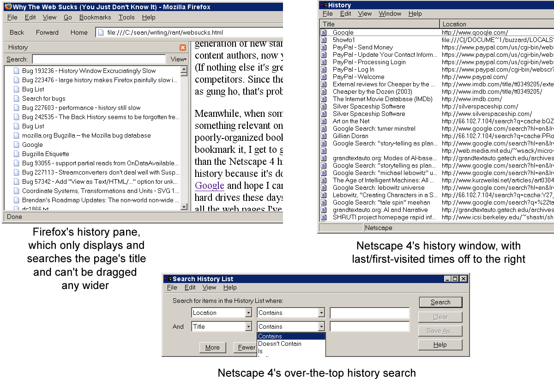Viewport: 554px width, 392px height.
Task: Select Google Search: turner minstrel row
Action: [x=436, y=128]
